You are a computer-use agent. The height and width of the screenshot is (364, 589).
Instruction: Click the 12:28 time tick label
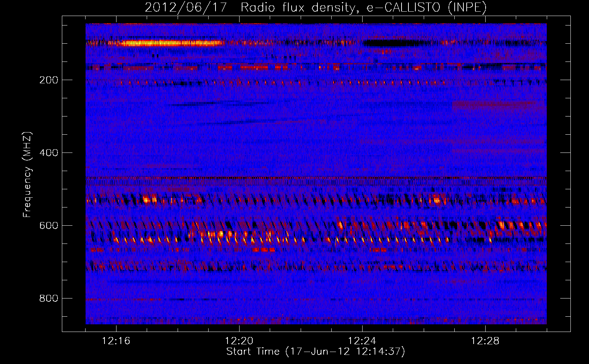[485, 341]
